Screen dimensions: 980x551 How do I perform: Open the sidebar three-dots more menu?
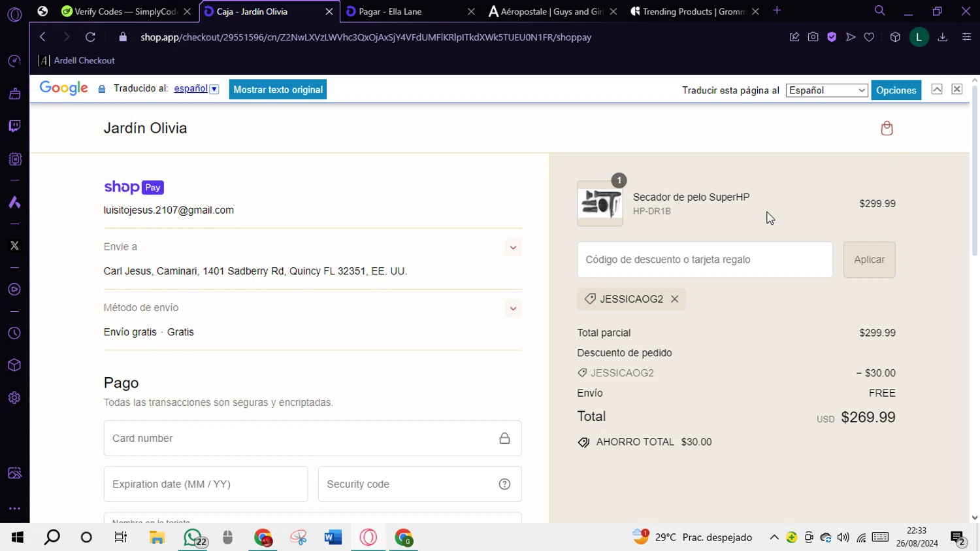point(14,509)
